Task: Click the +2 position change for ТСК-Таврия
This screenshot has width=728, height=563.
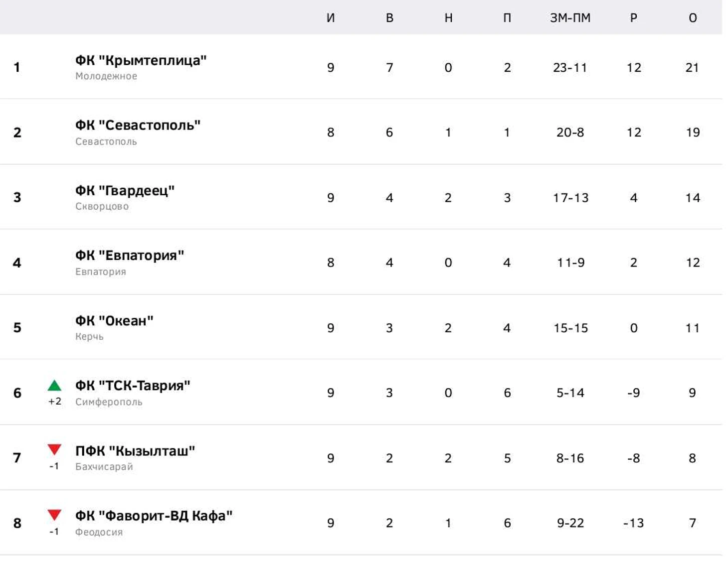Action: (55, 401)
